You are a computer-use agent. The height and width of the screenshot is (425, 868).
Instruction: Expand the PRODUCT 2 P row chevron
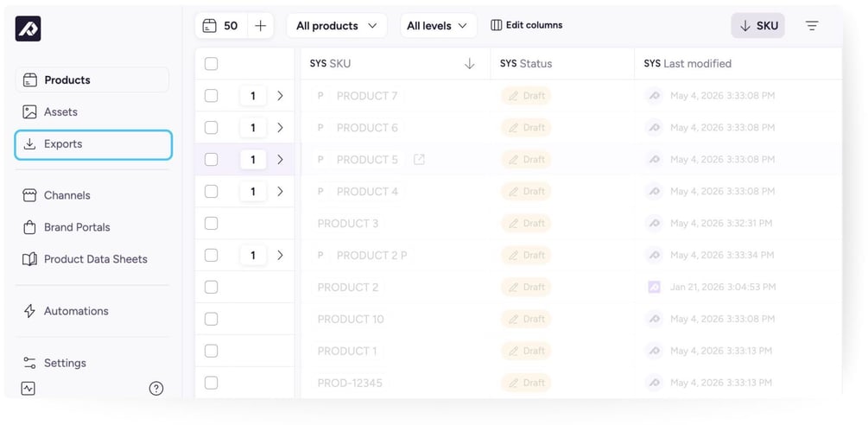[x=280, y=255]
